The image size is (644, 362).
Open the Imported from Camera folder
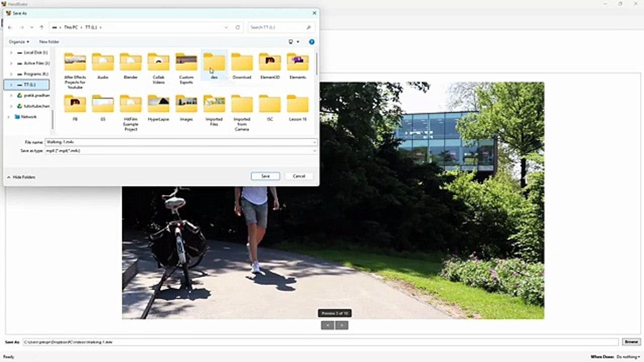pyautogui.click(x=242, y=113)
